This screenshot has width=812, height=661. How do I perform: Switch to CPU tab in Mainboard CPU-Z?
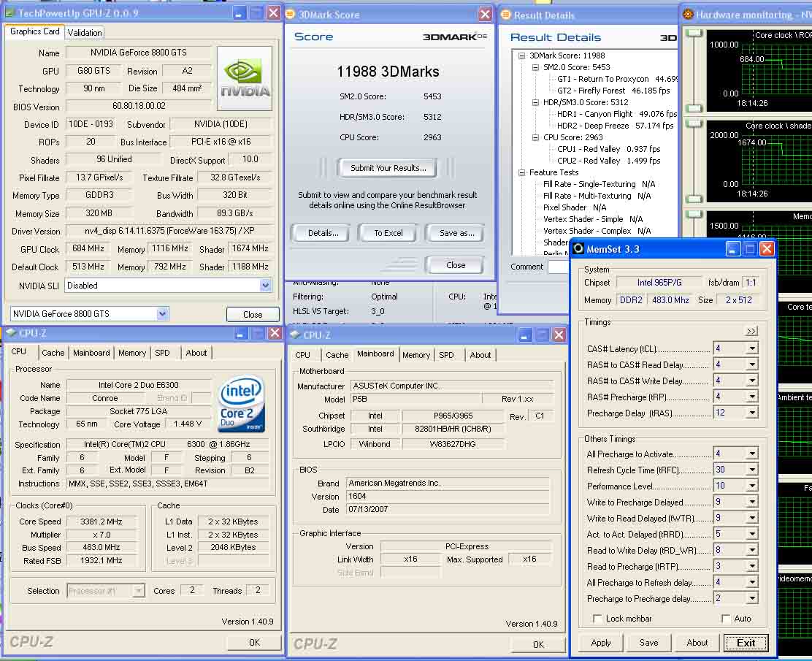click(302, 355)
